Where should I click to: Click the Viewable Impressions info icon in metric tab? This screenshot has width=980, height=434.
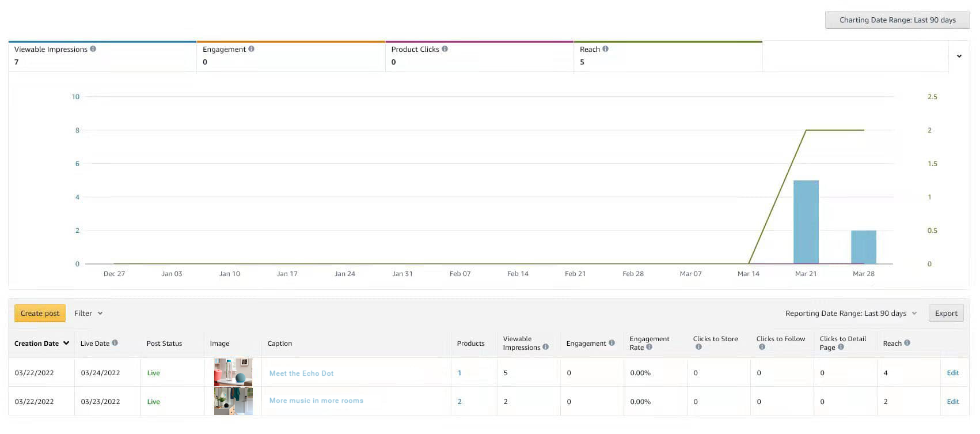[x=93, y=49]
